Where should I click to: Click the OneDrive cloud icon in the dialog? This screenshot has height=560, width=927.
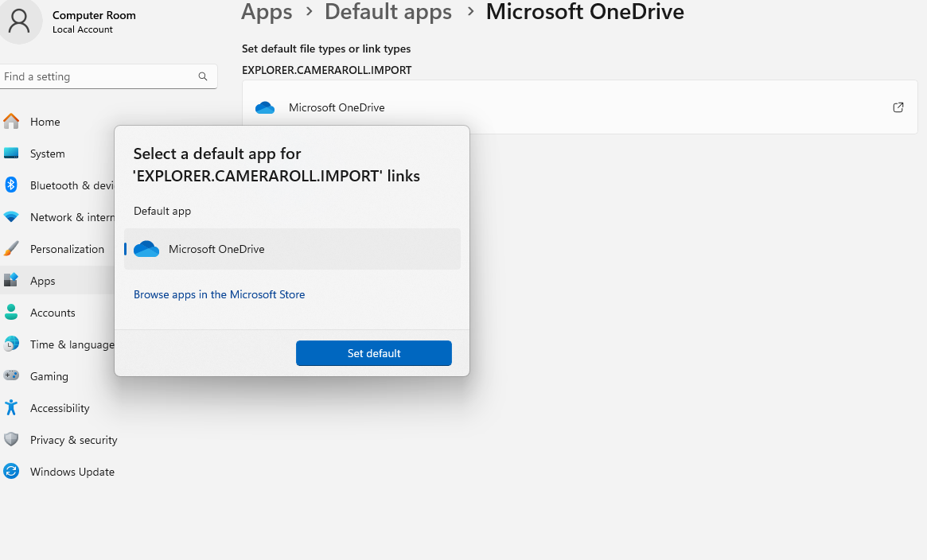[146, 249]
